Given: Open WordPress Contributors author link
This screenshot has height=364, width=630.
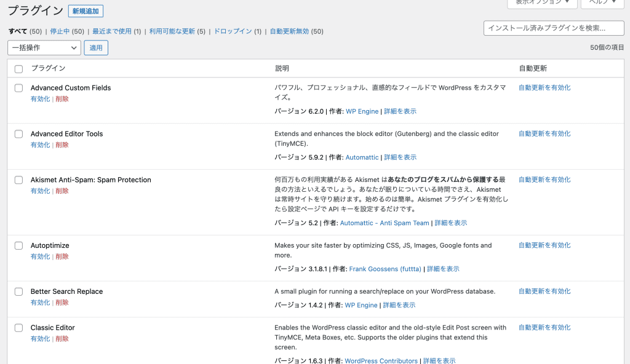Looking at the screenshot, I should tap(381, 361).
